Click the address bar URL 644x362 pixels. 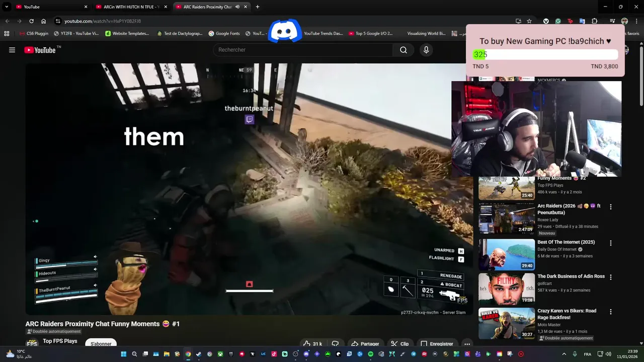(103, 21)
